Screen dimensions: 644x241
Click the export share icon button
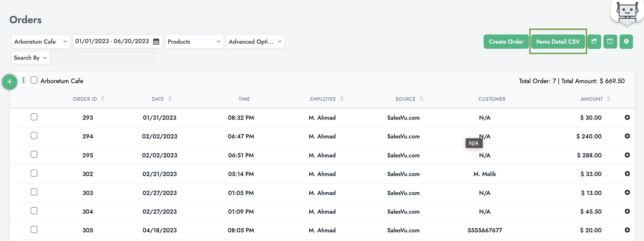click(594, 42)
